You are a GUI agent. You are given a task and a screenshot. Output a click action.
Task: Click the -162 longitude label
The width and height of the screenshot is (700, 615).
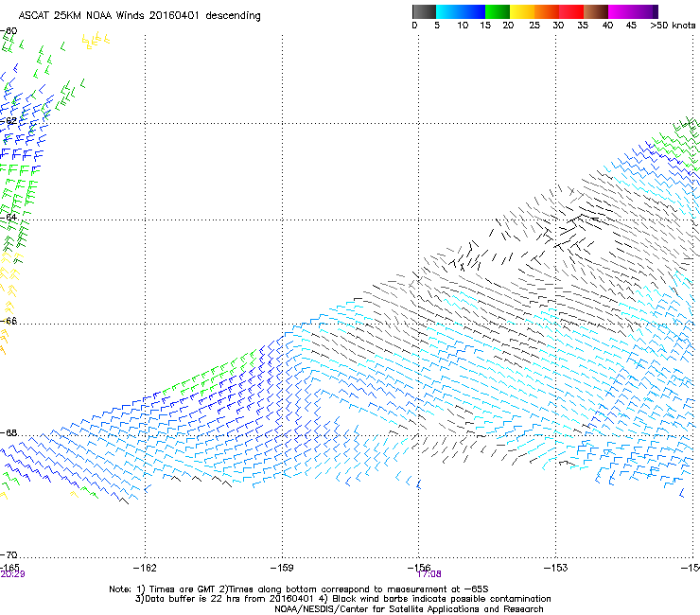(145, 568)
